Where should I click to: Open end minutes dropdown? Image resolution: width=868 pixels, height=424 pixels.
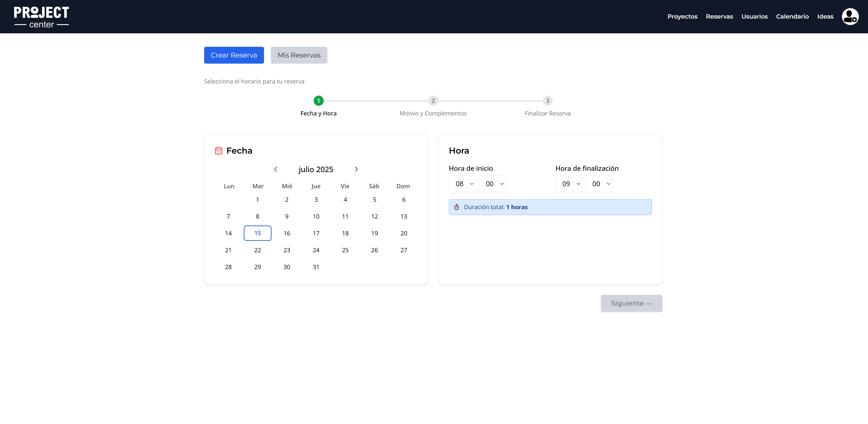(x=599, y=184)
